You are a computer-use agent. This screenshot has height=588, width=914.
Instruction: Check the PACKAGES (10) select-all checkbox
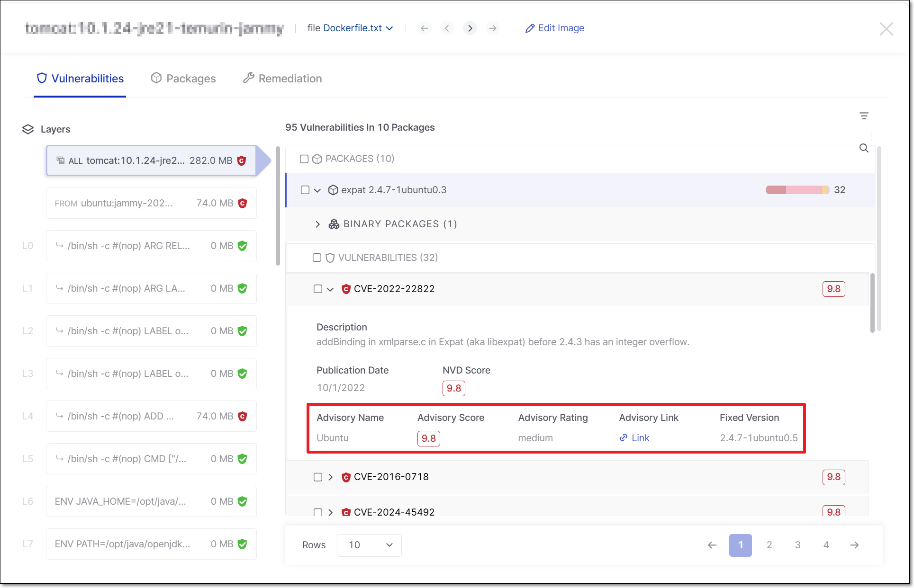pyautogui.click(x=304, y=159)
